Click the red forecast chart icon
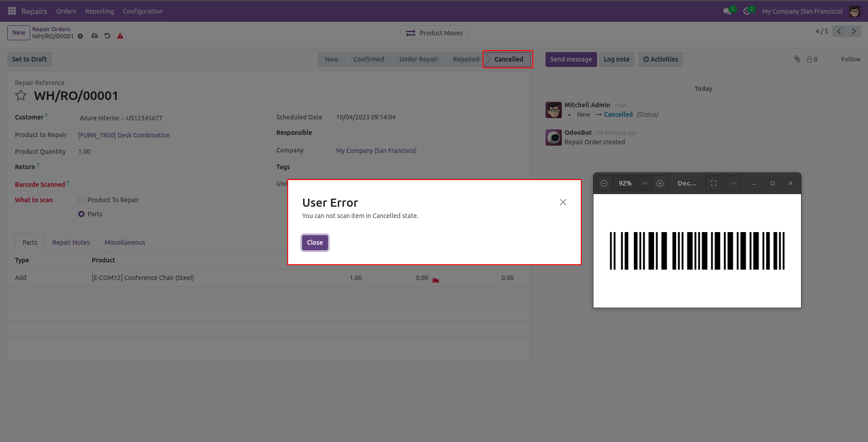The height and width of the screenshot is (442, 868). [x=436, y=280]
